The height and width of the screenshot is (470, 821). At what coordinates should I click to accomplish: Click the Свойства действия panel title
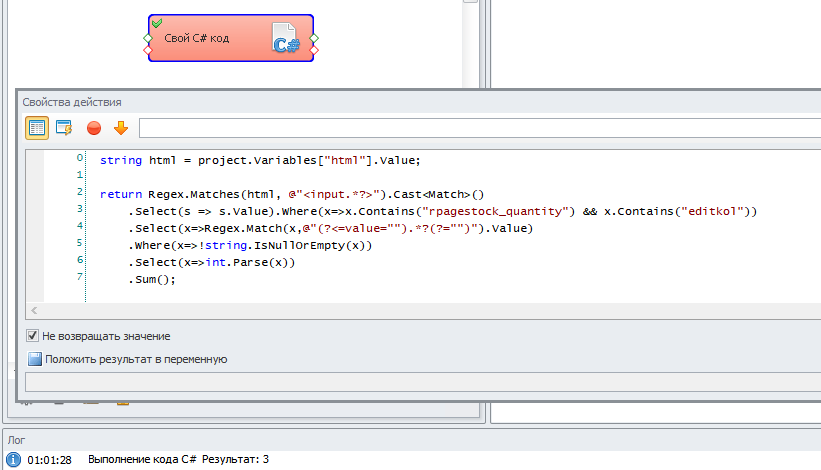coord(72,102)
